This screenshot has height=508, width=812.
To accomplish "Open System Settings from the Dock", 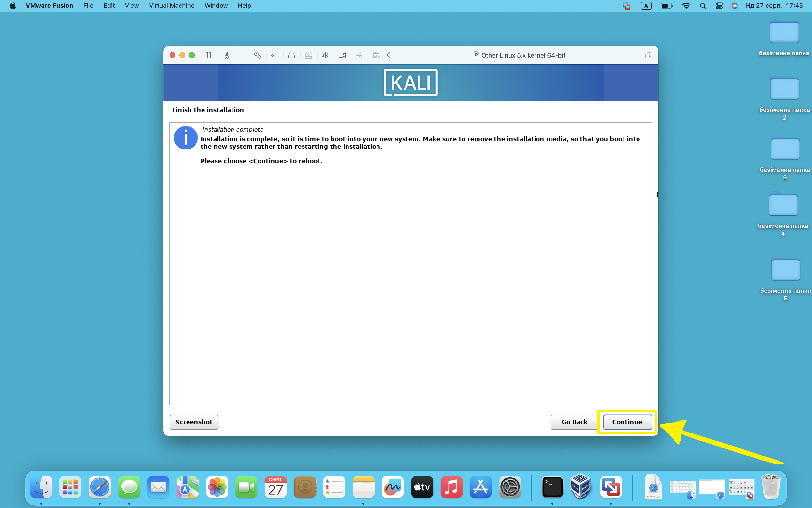I will click(510, 487).
